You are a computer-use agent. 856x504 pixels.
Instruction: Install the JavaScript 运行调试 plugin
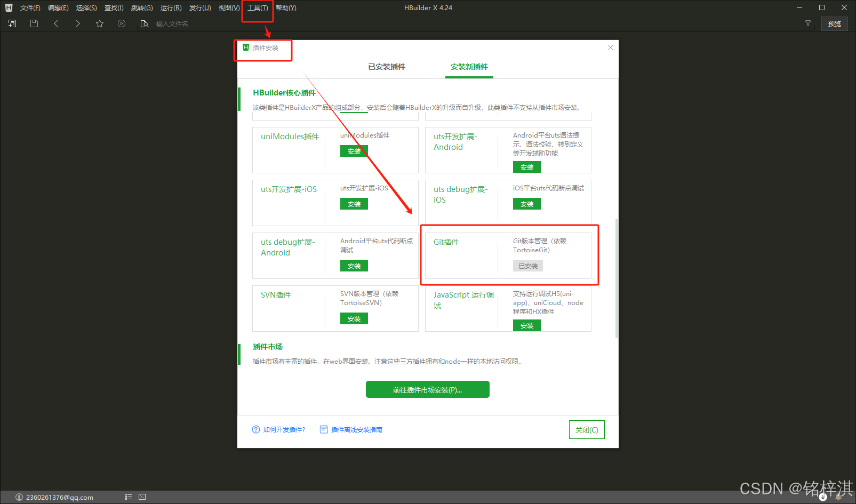(527, 326)
